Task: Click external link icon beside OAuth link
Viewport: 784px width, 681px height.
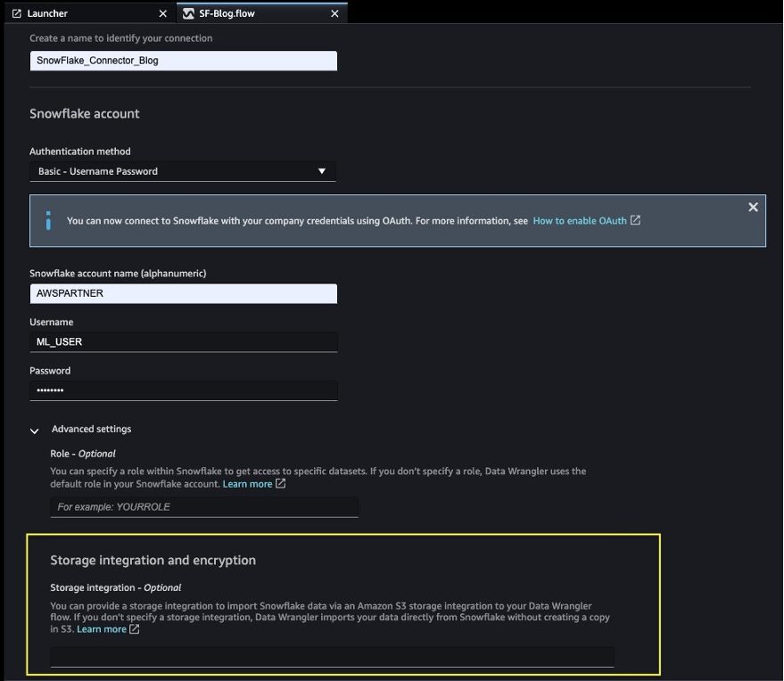Action: click(x=635, y=220)
